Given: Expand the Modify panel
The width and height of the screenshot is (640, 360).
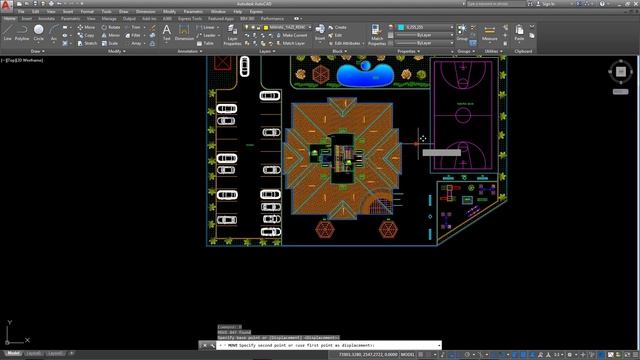Looking at the screenshot, I should [116, 51].
